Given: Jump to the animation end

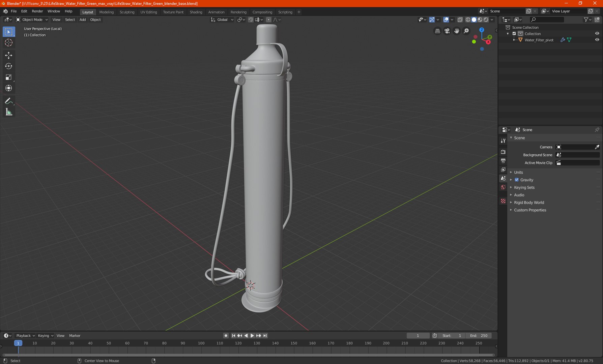Looking at the screenshot, I should pyautogui.click(x=265, y=336).
